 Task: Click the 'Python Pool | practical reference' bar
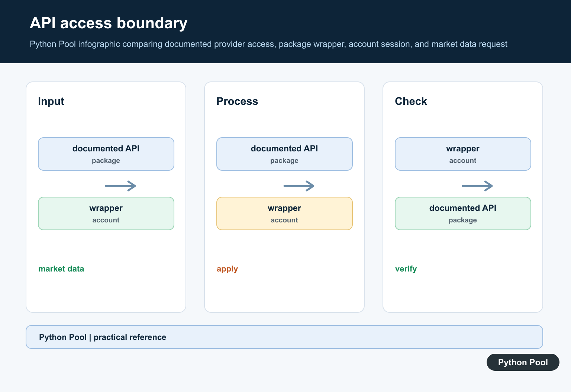pyautogui.click(x=284, y=337)
